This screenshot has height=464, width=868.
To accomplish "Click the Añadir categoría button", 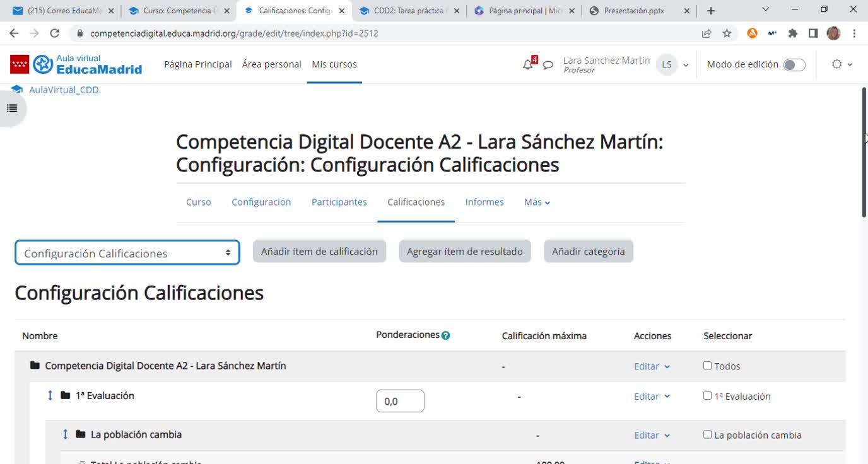I will (589, 252).
